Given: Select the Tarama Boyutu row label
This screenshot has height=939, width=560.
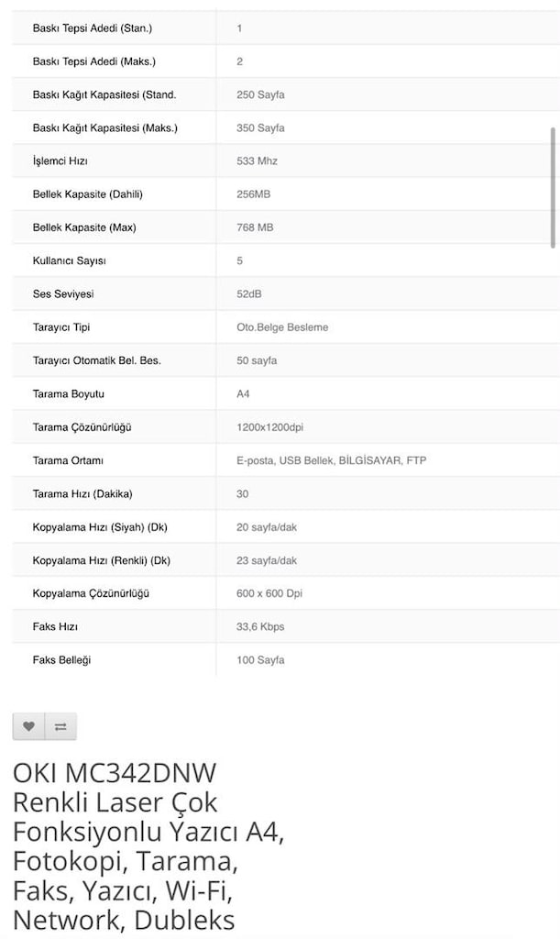Looking at the screenshot, I should [x=69, y=394].
